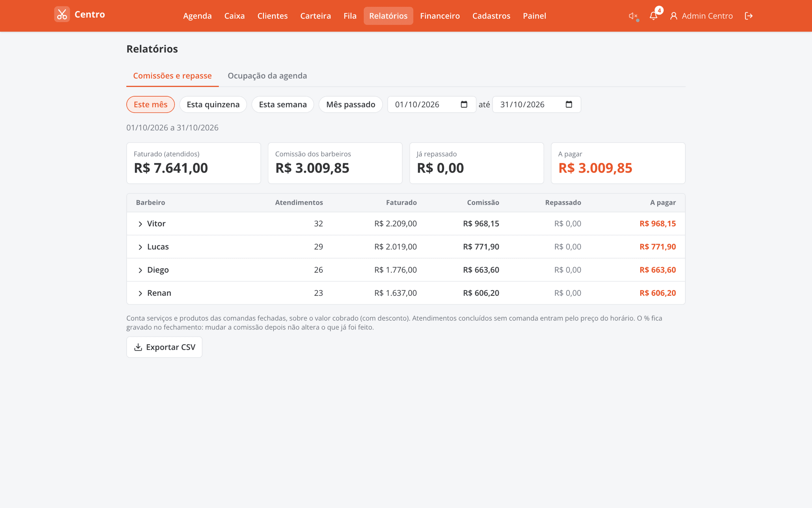
Task: Expand Renan's row details
Action: 140,293
